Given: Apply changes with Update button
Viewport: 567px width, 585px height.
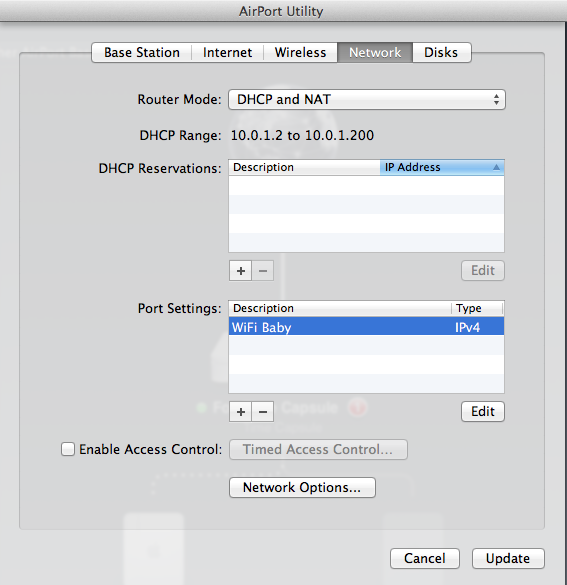Looking at the screenshot, I should (508, 559).
